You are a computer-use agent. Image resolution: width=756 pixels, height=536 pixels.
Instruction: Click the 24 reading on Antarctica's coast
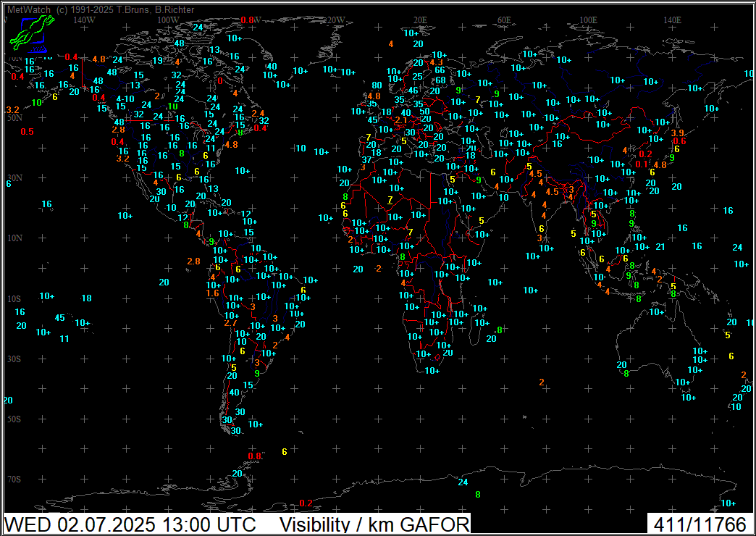pos(463,482)
